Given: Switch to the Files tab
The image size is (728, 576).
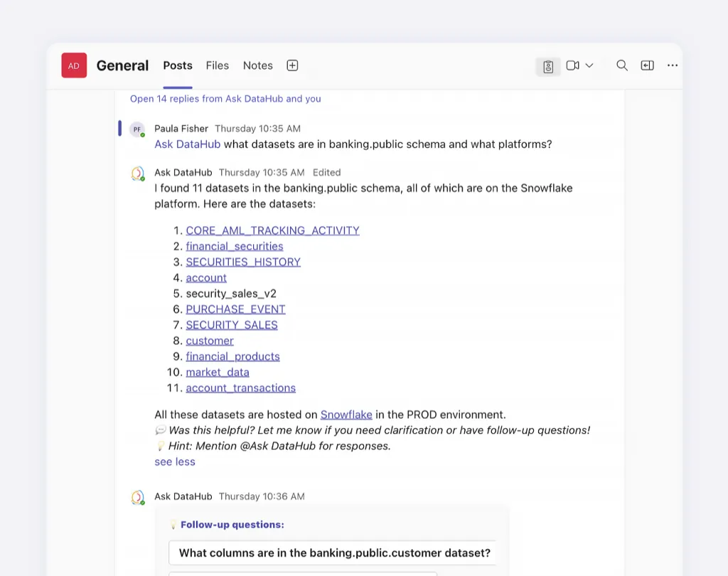Looking at the screenshot, I should tap(218, 65).
